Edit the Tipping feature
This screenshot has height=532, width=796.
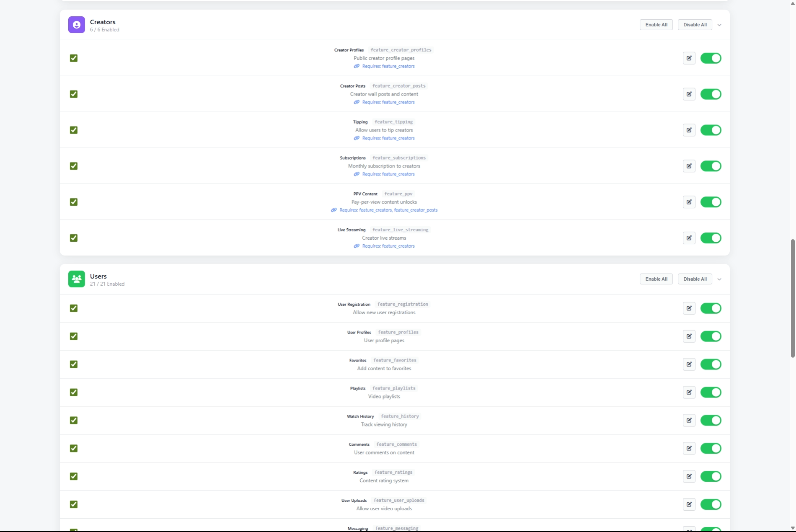(x=689, y=130)
